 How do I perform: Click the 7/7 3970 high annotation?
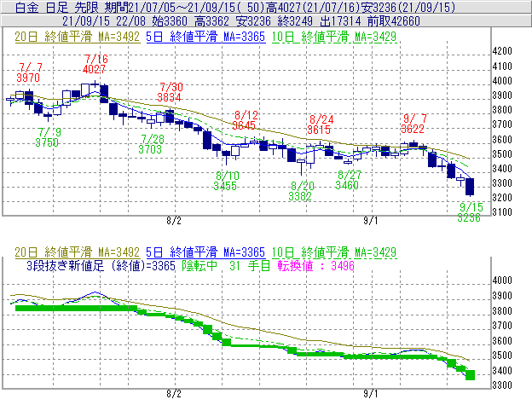[x=29, y=72]
